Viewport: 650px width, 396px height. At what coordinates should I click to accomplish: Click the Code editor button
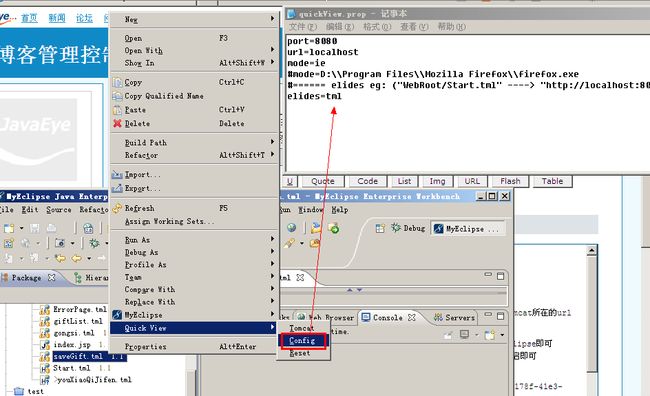tap(368, 181)
